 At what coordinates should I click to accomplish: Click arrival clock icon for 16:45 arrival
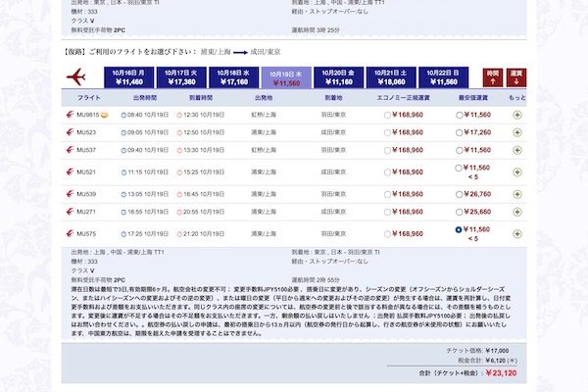pos(179,195)
